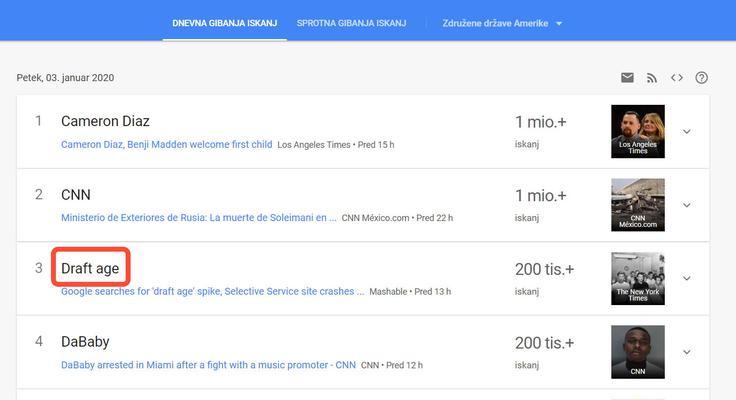Click CNN • Pred 12 h source text
This screenshot has height=400, width=736.
[x=391, y=365]
